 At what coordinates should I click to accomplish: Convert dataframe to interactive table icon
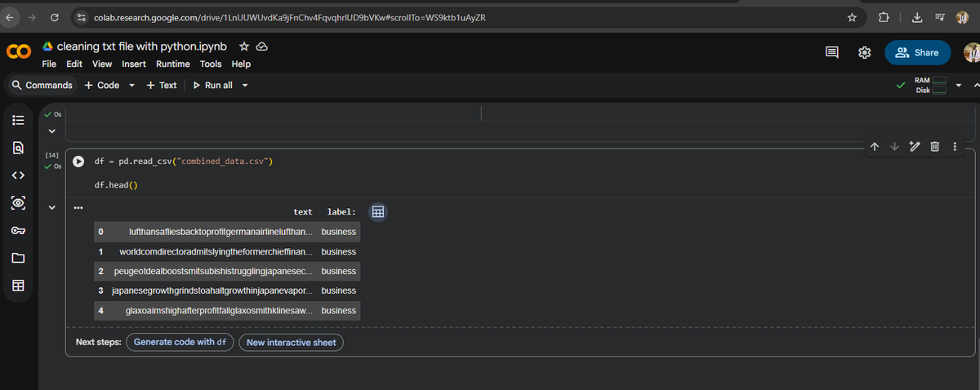[377, 212]
